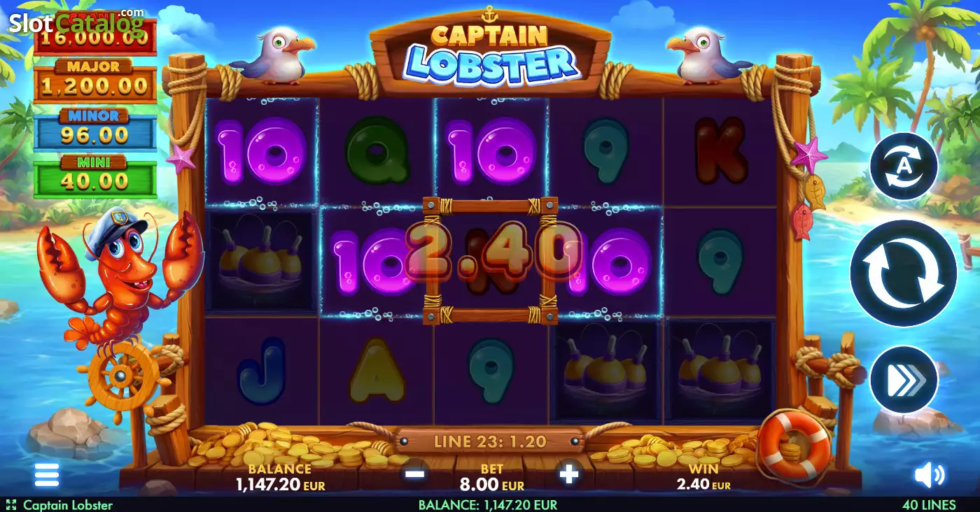Toggle fullscreen icon beside Captain Lobster label
Image resolution: width=980 pixels, height=512 pixels.
10,504
